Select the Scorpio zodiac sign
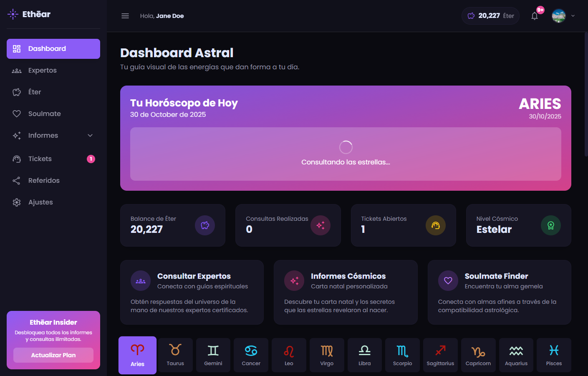Screen dimensions: 588x376 402,355
